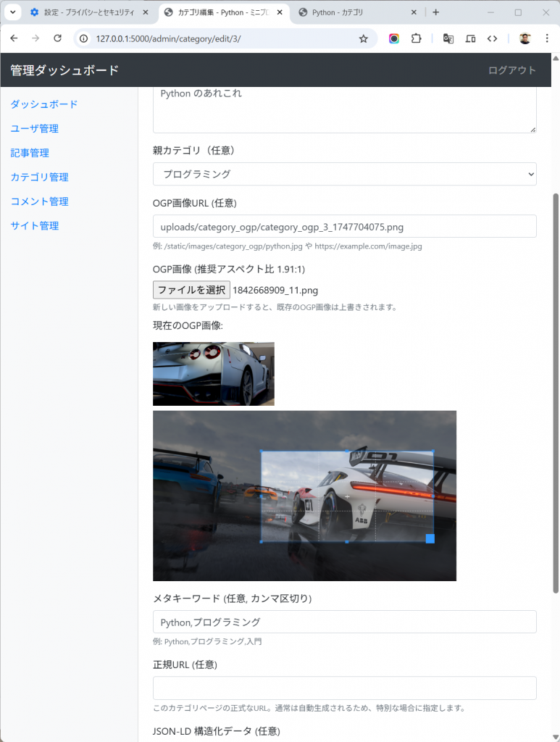
Task: Bookmark this page with star icon
Action: tap(363, 39)
